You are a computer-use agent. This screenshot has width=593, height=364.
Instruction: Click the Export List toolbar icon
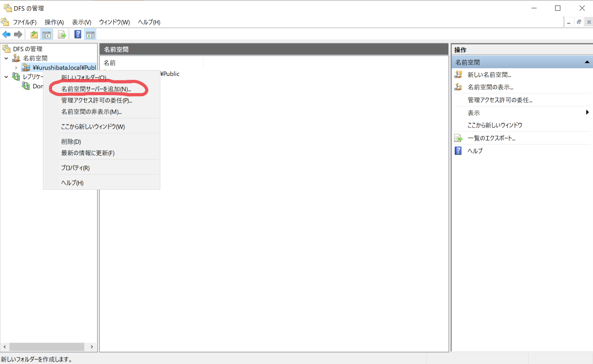coord(62,34)
